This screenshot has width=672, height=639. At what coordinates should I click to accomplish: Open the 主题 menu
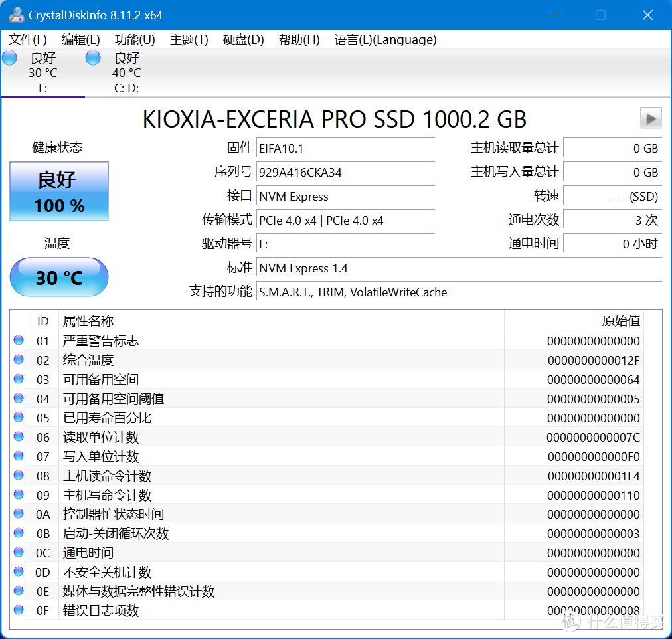188,40
